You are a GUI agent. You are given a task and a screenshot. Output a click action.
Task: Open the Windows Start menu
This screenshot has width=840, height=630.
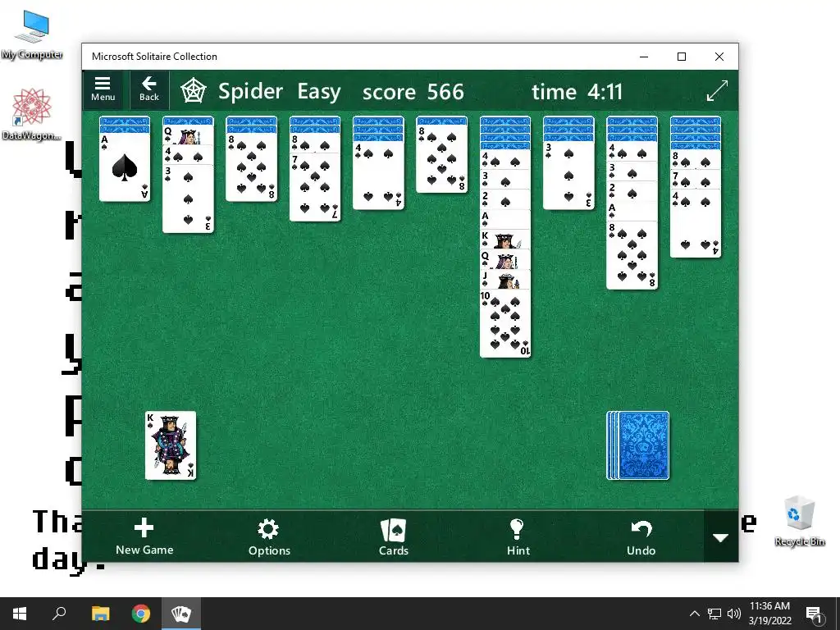(20, 614)
